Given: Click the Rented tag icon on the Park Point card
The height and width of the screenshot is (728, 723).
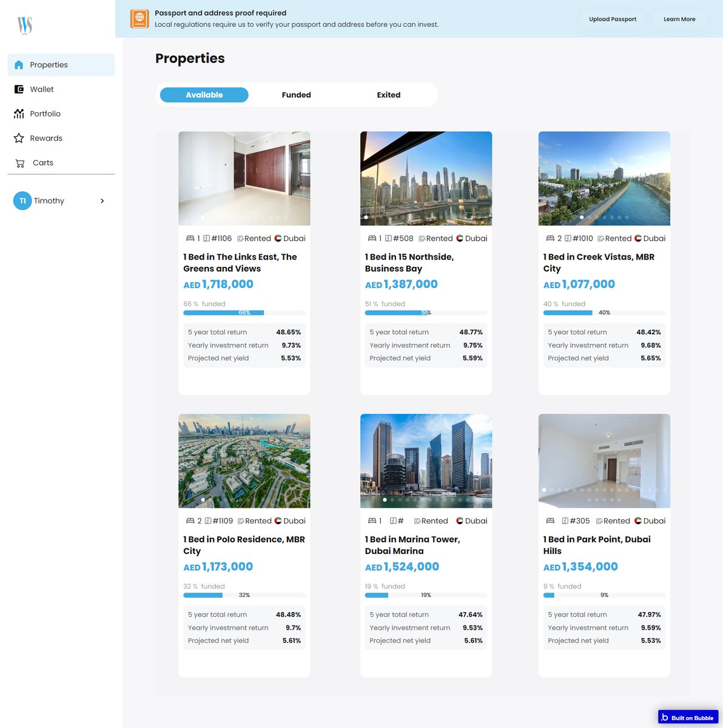Looking at the screenshot, I should [x=599, y=521].
